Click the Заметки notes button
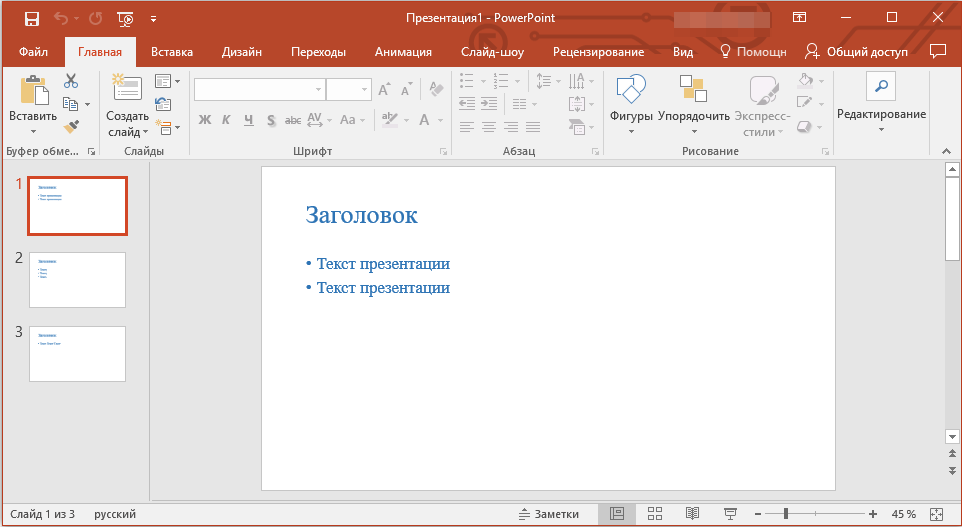This screenshot has width=962, height=527. pyautogui.click(x=549, y=514)
